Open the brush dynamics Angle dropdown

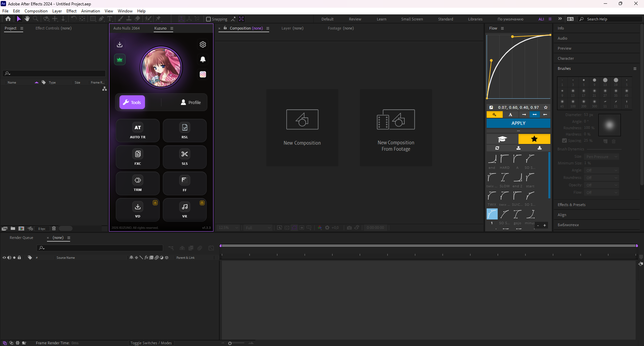point(601,170)
